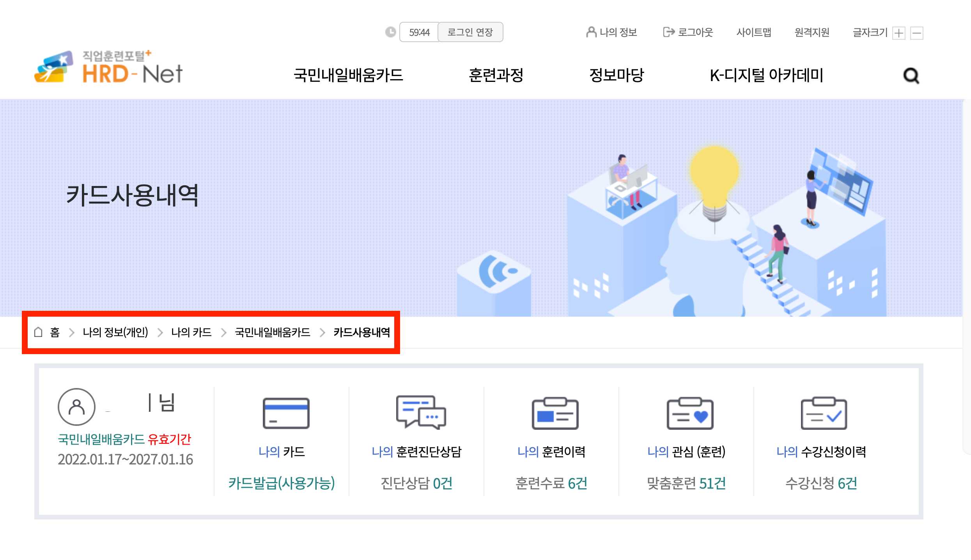Open the 정보마당 main menu

(617, 75)
